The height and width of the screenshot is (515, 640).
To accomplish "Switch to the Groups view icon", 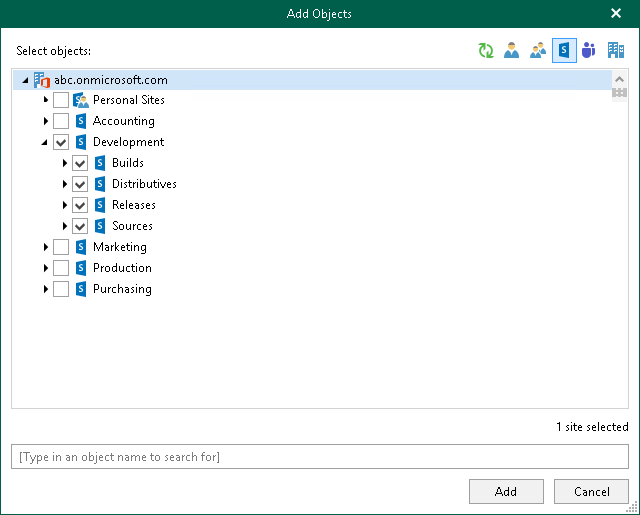I will pyautogui.click(x=538, y=51).
